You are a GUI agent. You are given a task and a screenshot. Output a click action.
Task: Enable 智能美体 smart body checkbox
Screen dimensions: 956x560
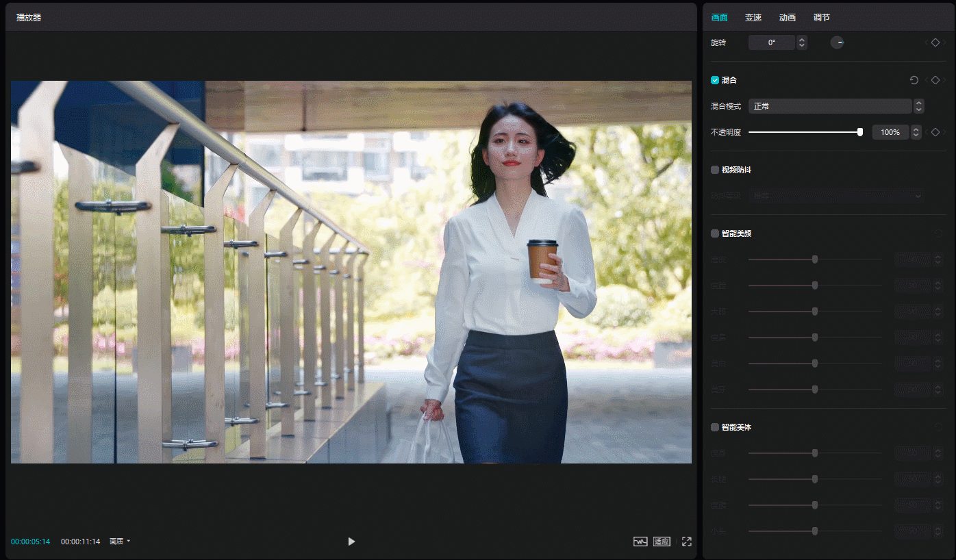715,427
